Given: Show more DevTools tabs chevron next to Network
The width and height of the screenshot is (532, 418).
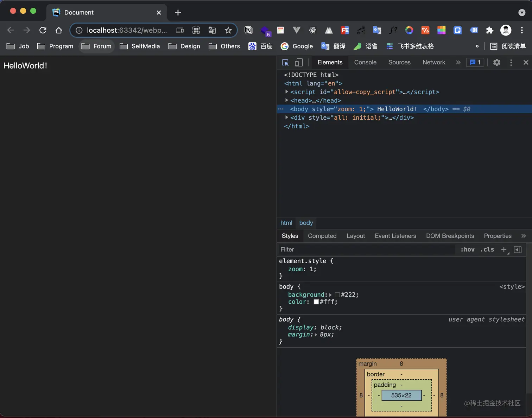Looking at the screenshot, I should click(x=458, y=62).
